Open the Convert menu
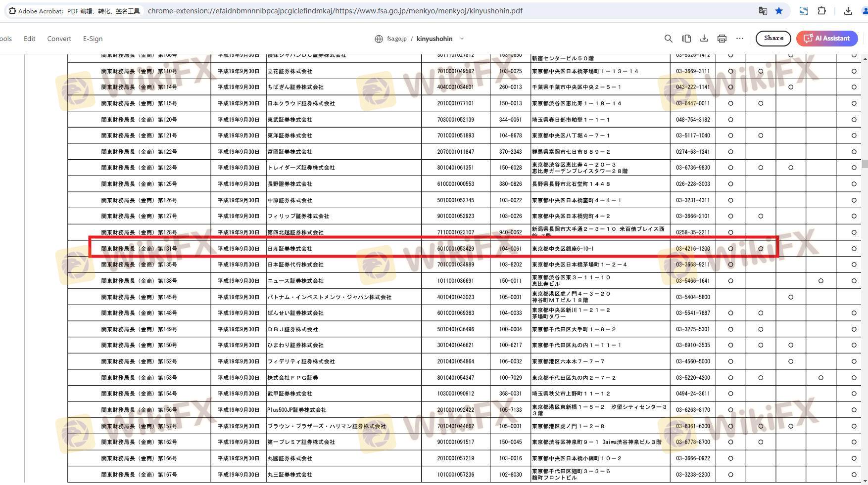Screen dimensions: 868x485 [x=59, y=39]
